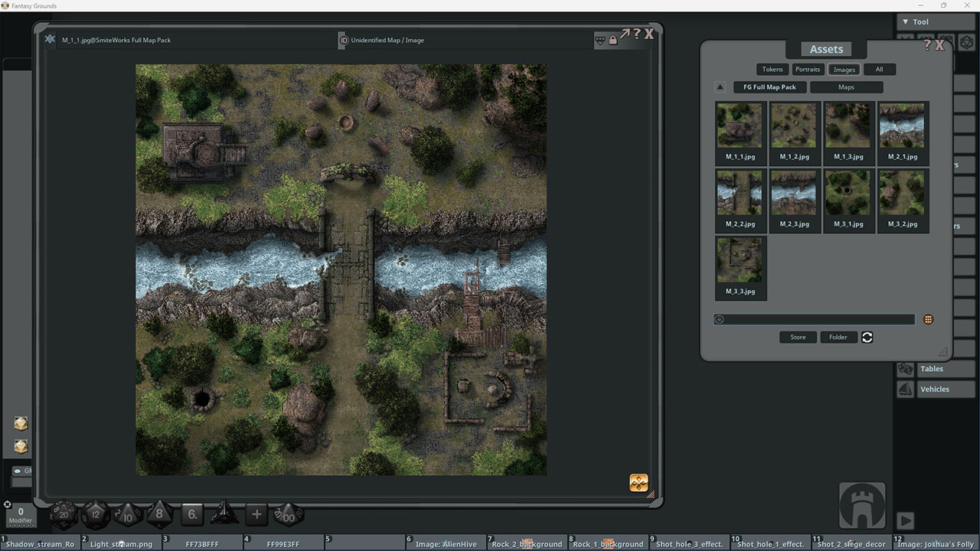
Task: Open the image drawing tools via orange brush icon
Action: pos(639,482)
